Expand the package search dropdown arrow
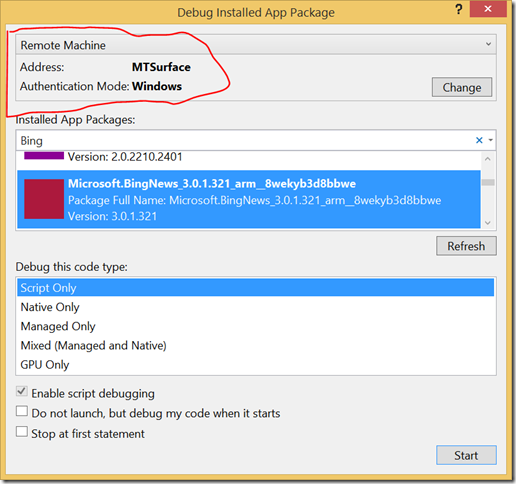The height and width of the screenshot is (484, 516). coord(491,140)
